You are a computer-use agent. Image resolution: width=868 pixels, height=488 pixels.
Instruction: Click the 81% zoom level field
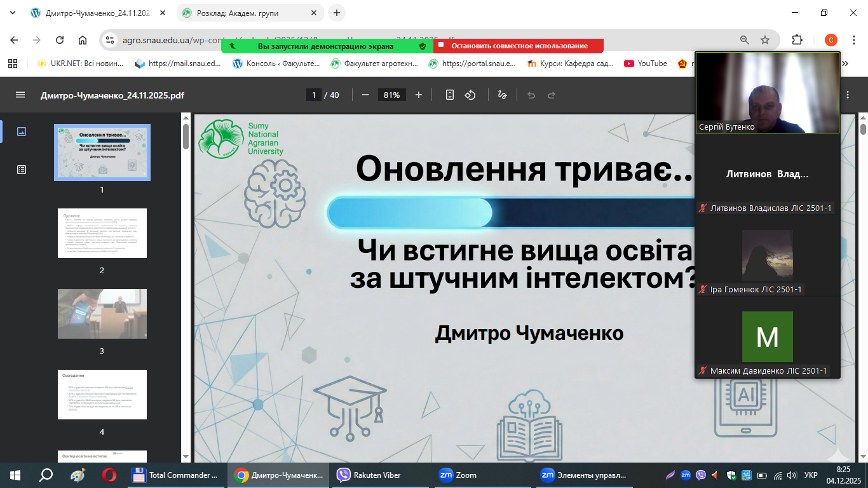(x=391, y=95)
